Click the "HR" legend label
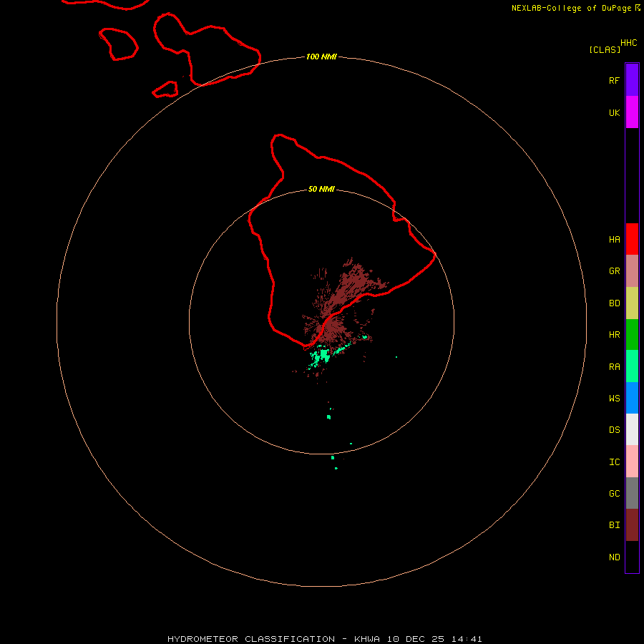The image size is (644, 644). pyautogui.click(x=614, y=335)
